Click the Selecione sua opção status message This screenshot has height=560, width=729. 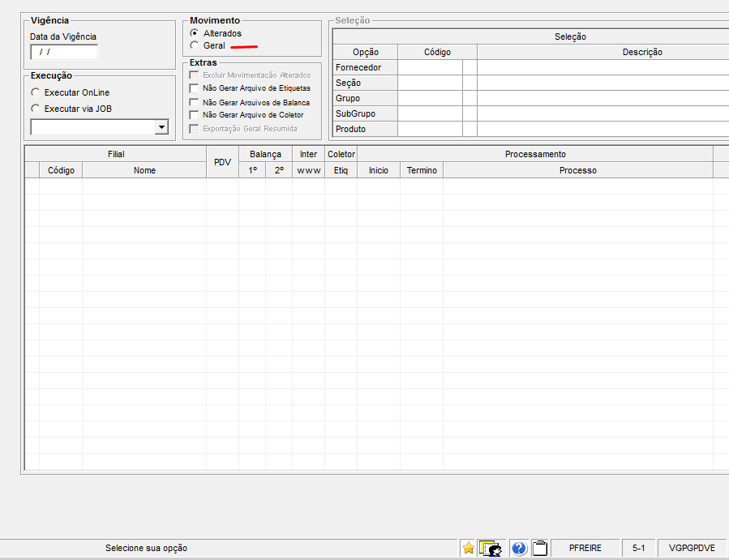[x=146, y=548]
